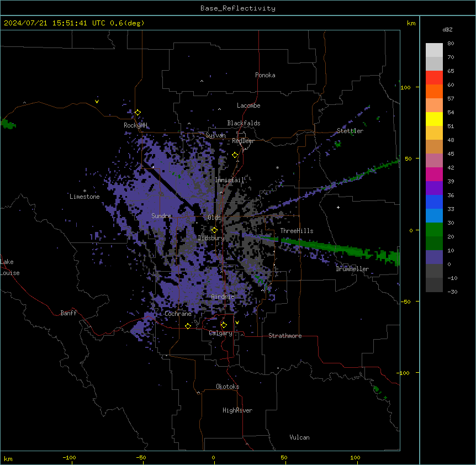Click the Stettler city label
Image resolution: width=476 pixels, height=465 pixels.
[x=350, y=131]
